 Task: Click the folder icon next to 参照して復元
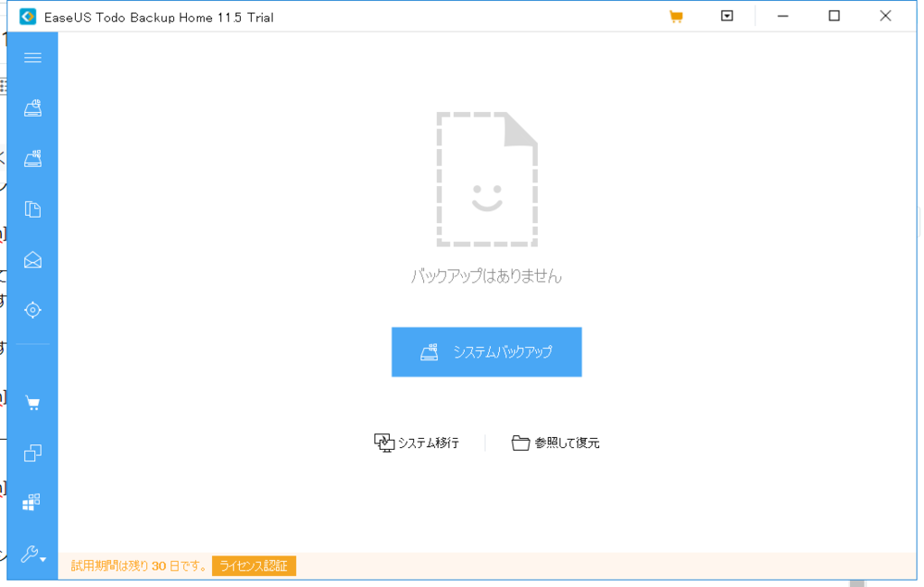coord(521,443)
